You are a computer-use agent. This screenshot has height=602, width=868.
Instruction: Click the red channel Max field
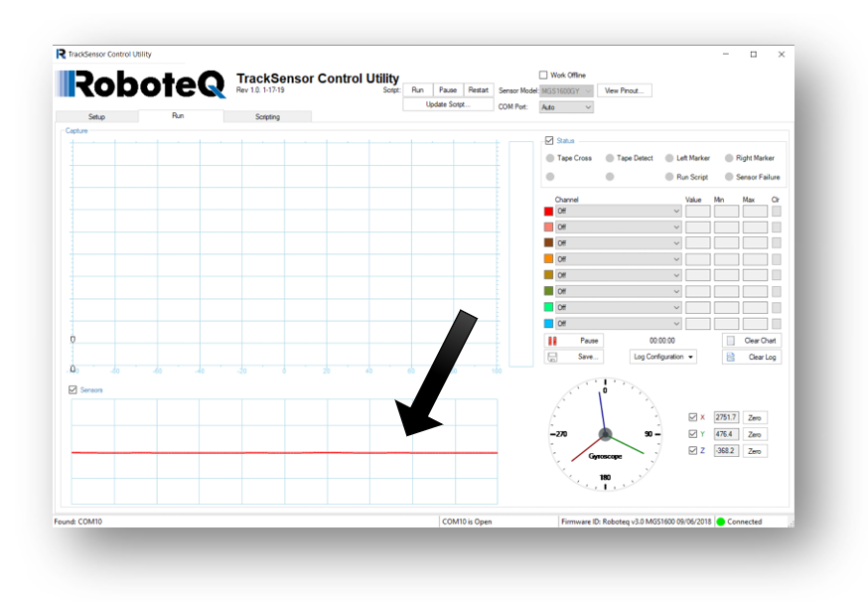755,211
